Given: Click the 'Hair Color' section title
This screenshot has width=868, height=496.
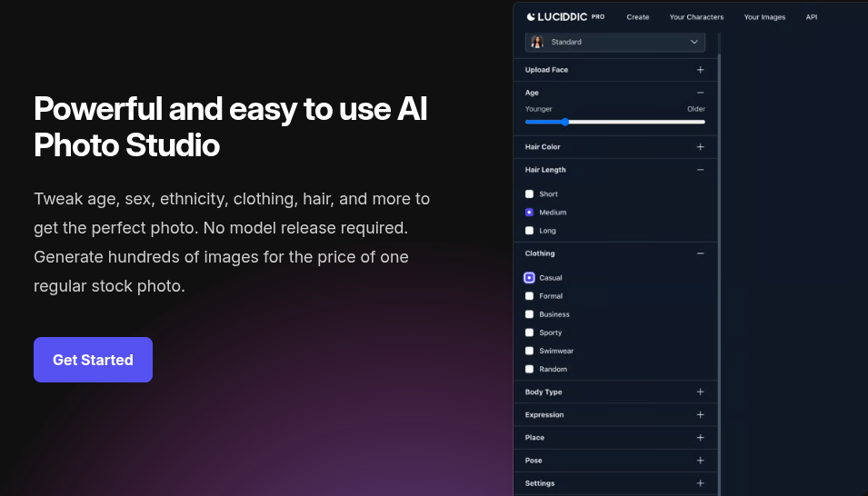Looking at the screenshot, I should pos(543,146).
